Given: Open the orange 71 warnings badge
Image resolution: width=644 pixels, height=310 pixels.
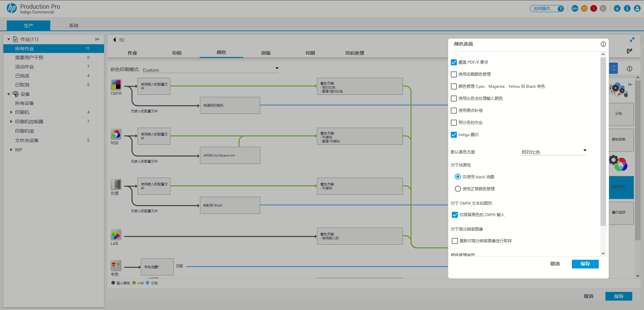Looking at the screenshot, I should coord(584,9).
